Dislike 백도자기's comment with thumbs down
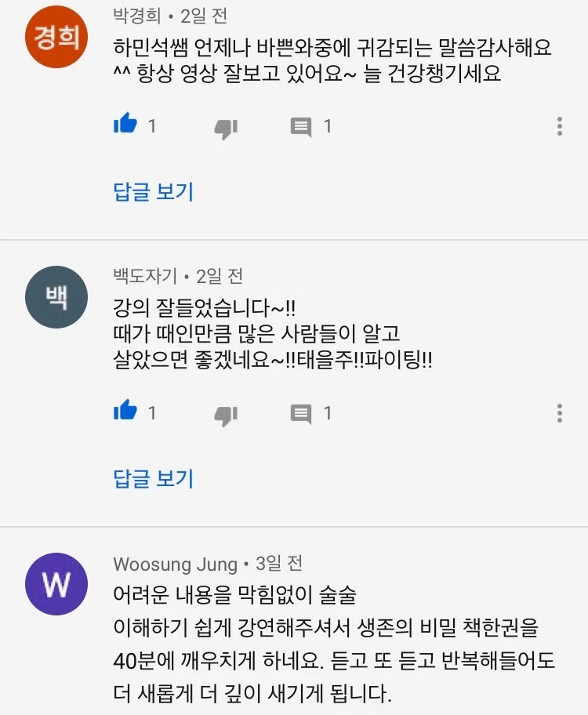 (x=227, y=416)
